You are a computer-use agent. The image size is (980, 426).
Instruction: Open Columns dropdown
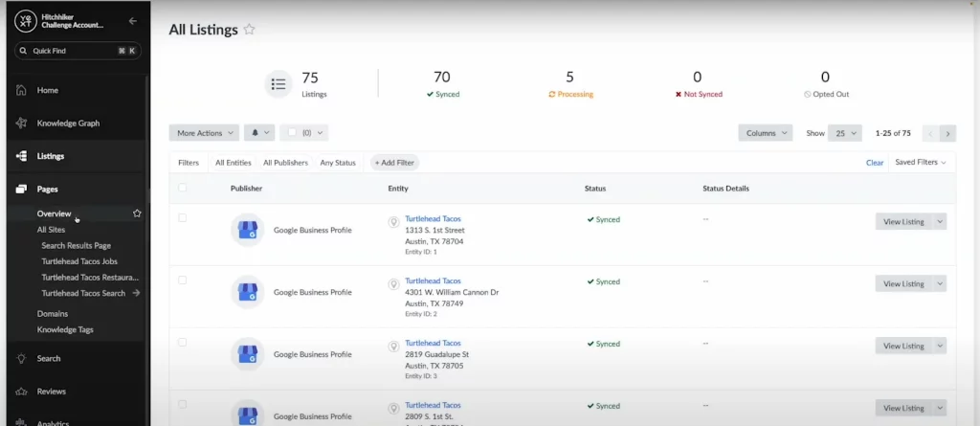click(x=765, y=133)
